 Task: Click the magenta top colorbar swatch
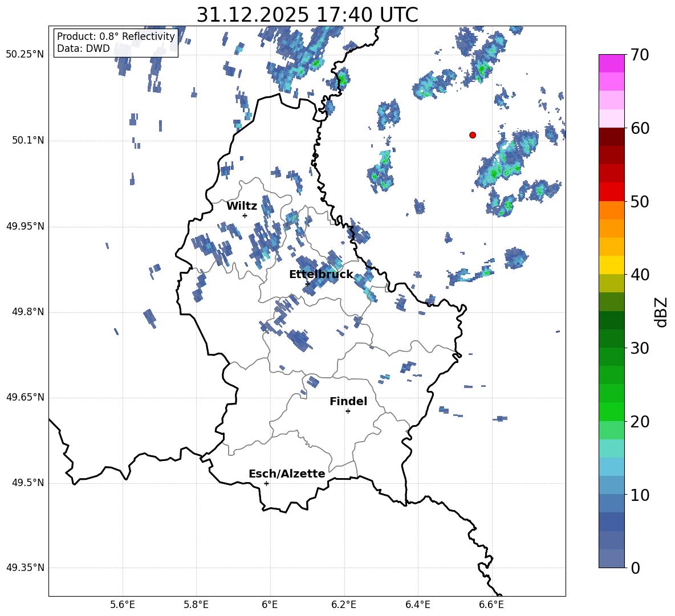pyautogui.click(x=612, y=64)
